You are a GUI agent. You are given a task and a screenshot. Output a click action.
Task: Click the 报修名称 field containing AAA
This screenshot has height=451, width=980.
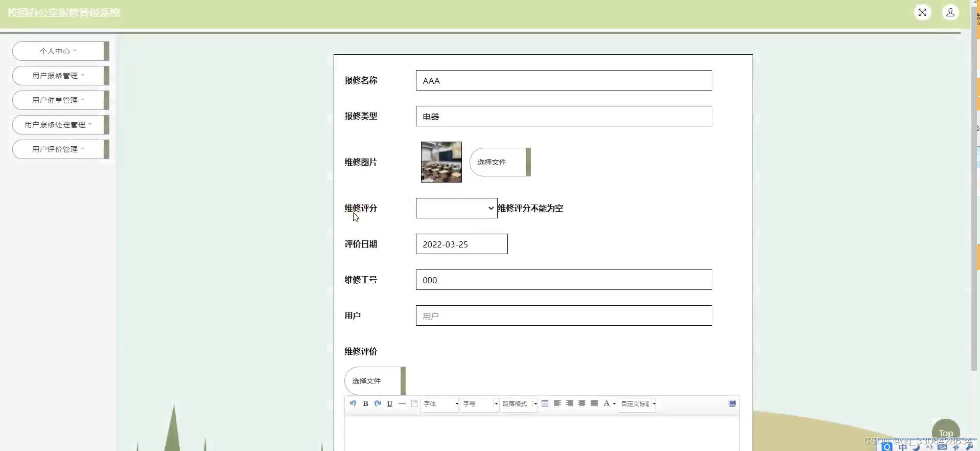[x=564, y=80]
